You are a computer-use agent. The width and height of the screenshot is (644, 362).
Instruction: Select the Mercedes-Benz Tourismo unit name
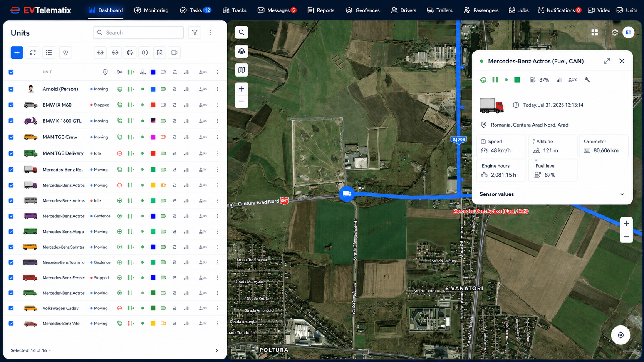(64, 262)
